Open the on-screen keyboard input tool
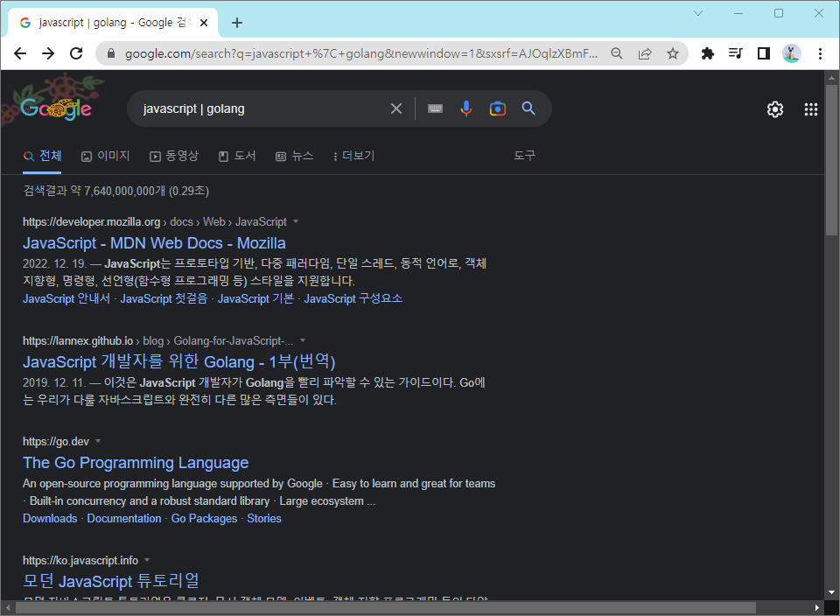The width and height of the screenshot is (840, 616). tap(435, 108)
